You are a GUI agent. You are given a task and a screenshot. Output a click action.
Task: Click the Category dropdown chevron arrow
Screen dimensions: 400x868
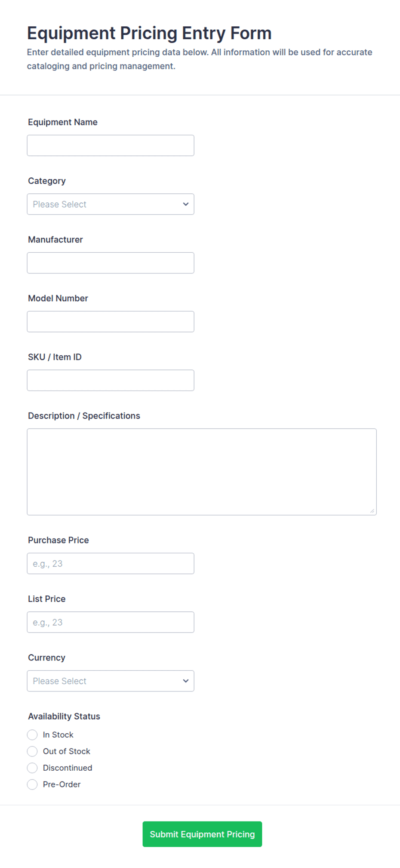tap(185, 204)
